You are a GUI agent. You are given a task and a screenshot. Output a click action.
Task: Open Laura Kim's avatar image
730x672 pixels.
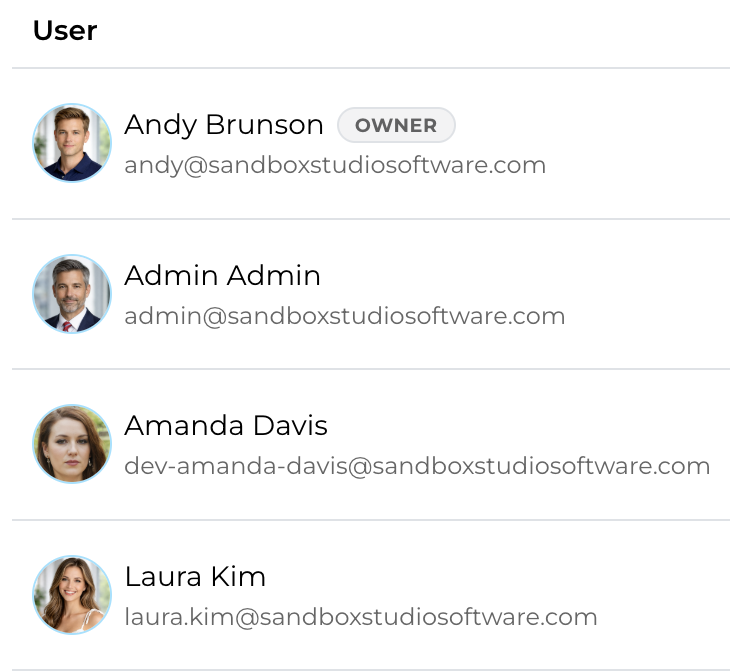point(72,595)
